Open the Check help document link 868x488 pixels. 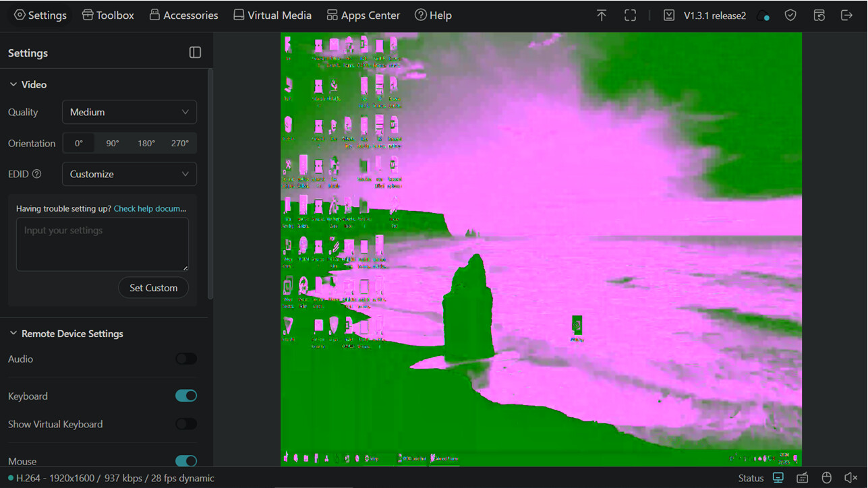[150, 209]
